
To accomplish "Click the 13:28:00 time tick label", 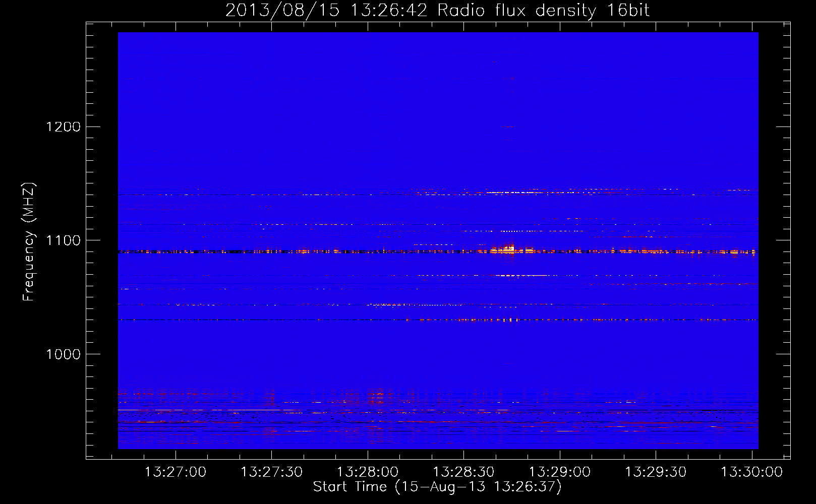I will coord(368,472).
